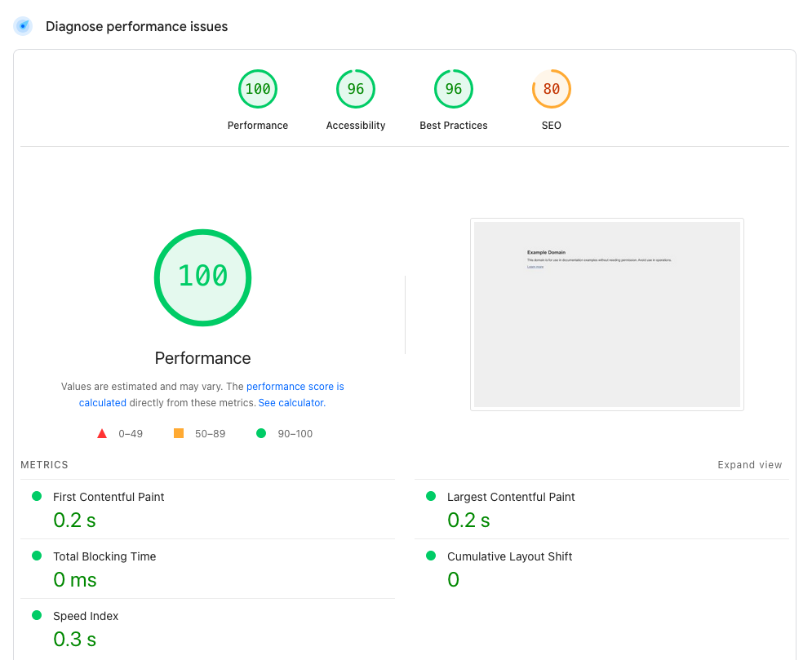This screenshot has width=812, height=660.
Task: Select the Cumulative Layout Shift metric row
Action: click(x=509, y=556)
